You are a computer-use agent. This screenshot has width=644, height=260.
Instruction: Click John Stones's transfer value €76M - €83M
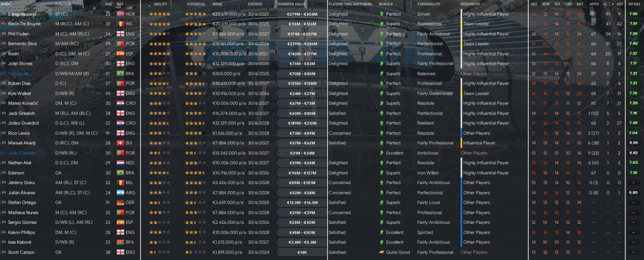coord(302,64)
